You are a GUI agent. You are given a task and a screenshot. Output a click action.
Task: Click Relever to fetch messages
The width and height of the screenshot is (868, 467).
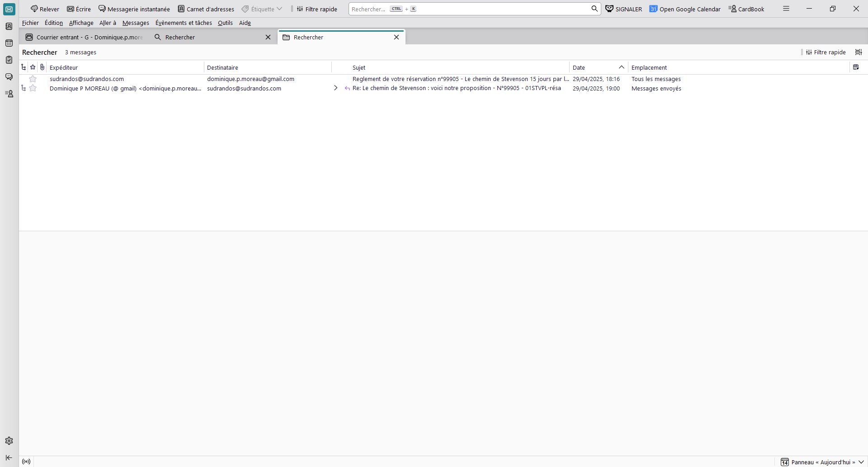click(x=45, y=9)
